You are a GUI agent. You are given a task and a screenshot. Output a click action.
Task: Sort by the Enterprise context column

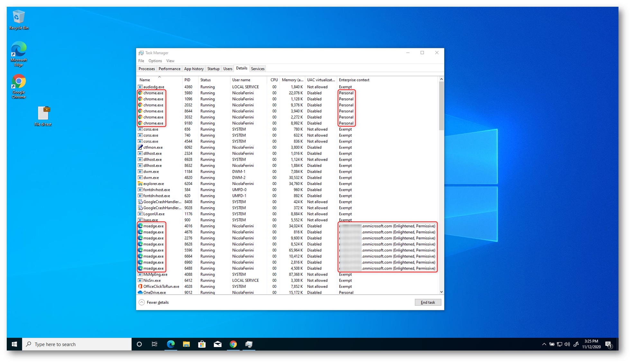[x=354, y=80]
